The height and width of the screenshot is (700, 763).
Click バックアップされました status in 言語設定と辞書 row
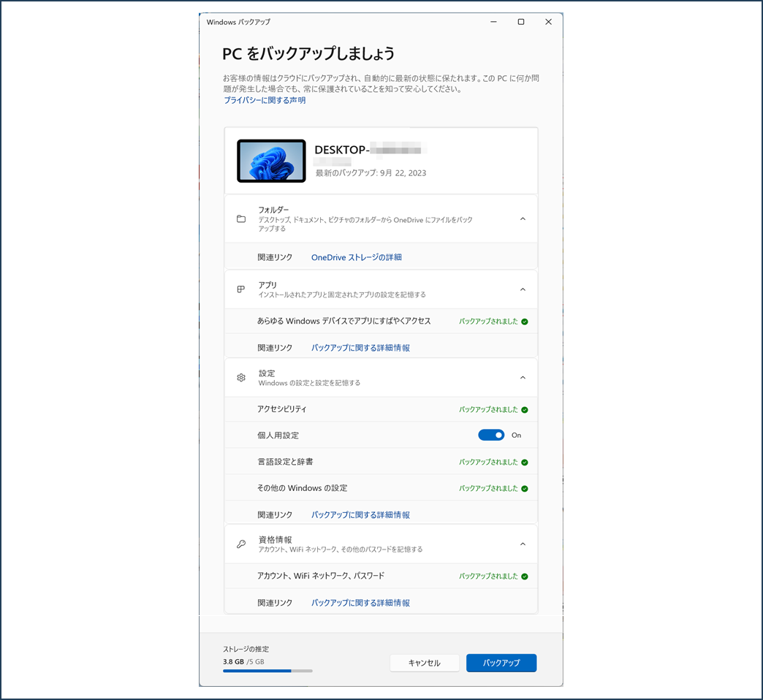(488, 462)
